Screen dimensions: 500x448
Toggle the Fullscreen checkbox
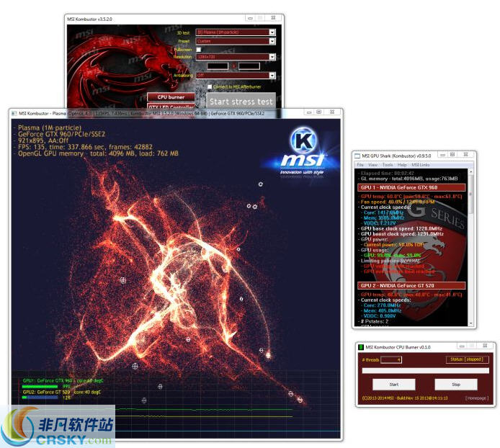199,49
